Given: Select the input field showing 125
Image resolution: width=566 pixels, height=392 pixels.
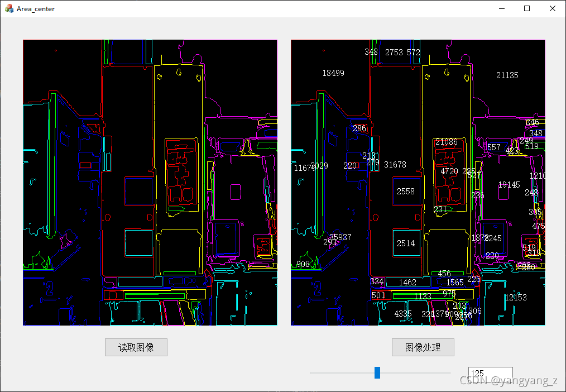Looking at the screenshot, I should [490, 372].
